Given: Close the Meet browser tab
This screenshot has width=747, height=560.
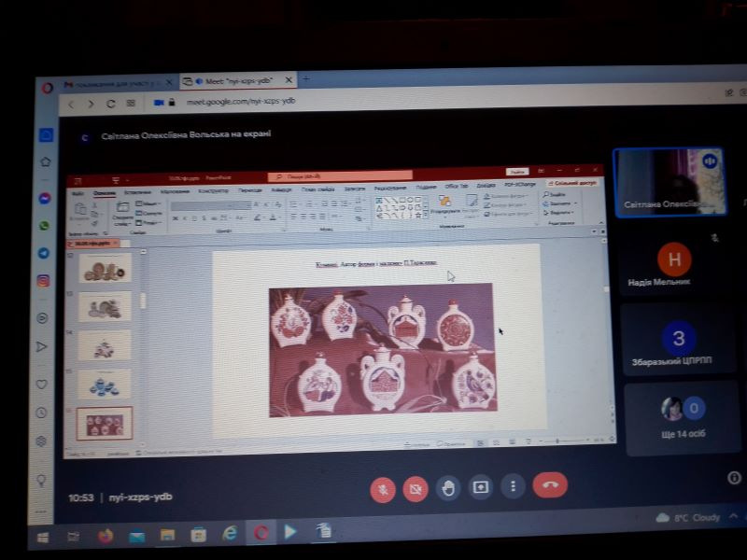Looking at the screenshot, I should point(289,80).
